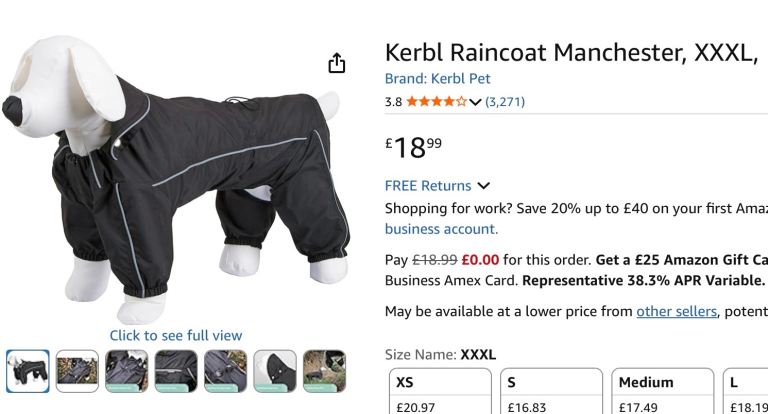Screen dimensions: 768x414
Task: Select fifth thumbnail of coat fastener
Action: (x=226, y=371)
